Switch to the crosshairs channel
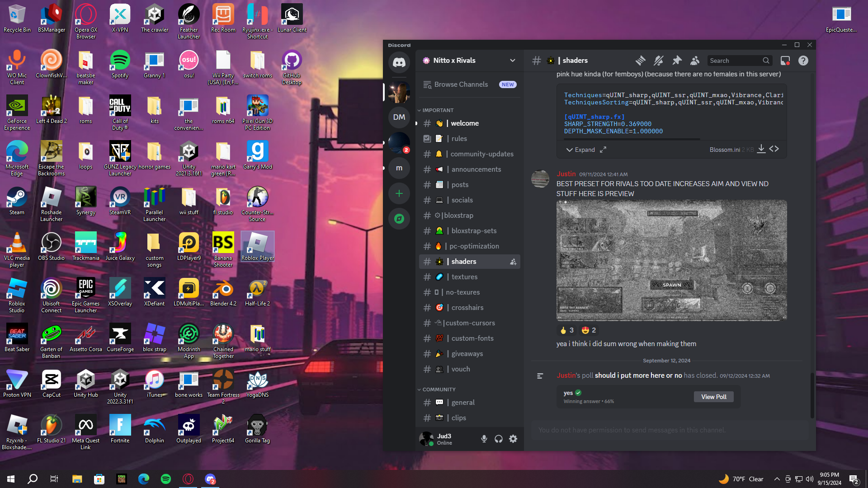Image resolution: width=868 pixels, height=488 pixels. tap(467, 308)
